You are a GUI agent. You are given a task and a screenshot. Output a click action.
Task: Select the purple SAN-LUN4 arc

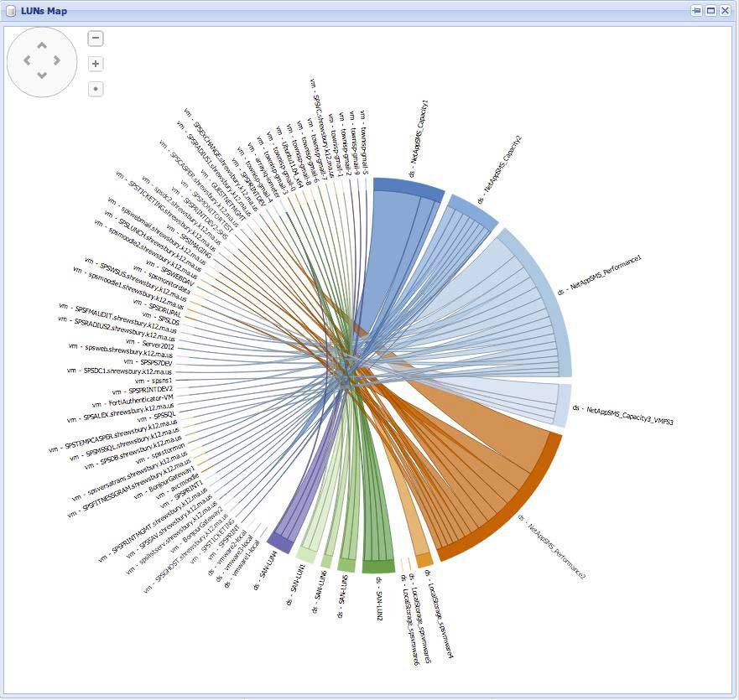pos(280,543)
